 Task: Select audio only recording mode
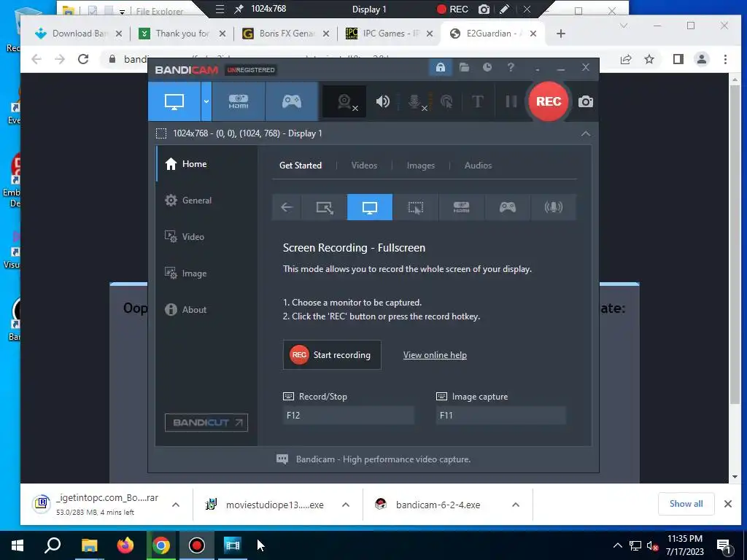pos(553,207)
